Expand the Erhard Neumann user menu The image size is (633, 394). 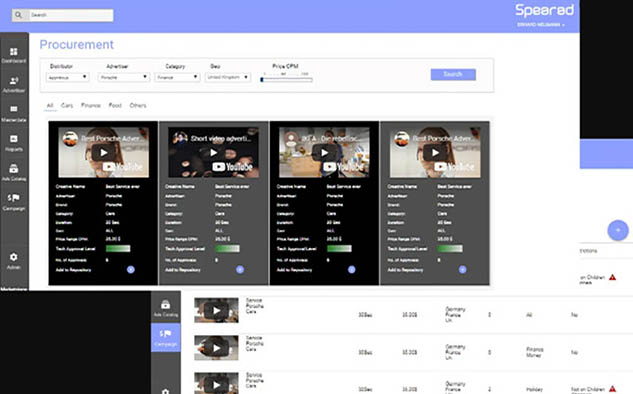541,25
